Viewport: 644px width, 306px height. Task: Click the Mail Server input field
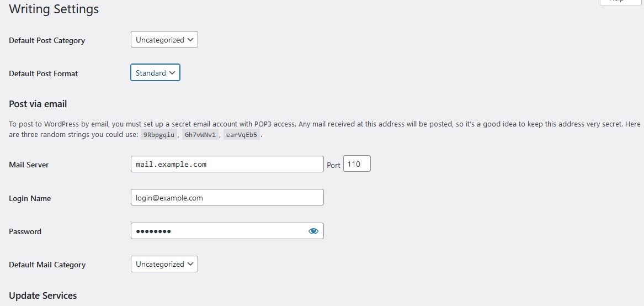coord(227,164)
